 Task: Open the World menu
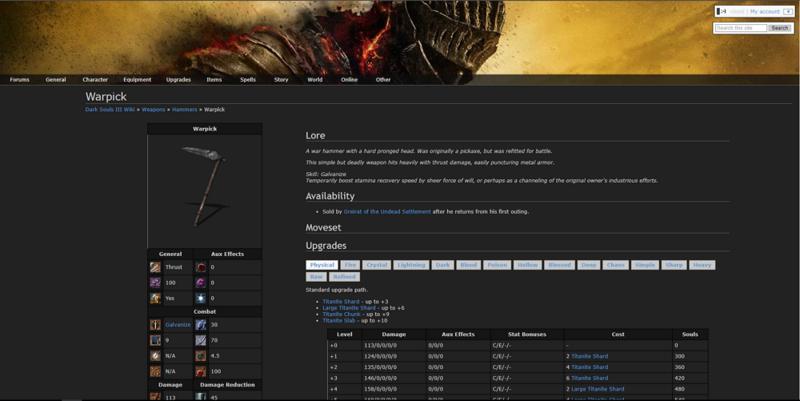pos(315,80)
